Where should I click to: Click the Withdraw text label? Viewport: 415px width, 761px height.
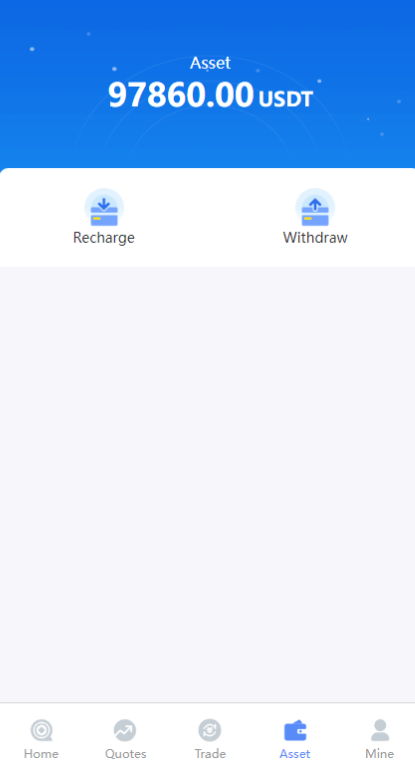coord(315,238)
